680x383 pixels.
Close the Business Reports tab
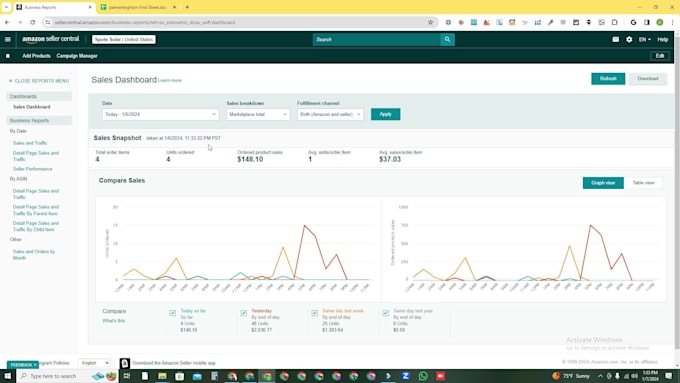[90, 7]
